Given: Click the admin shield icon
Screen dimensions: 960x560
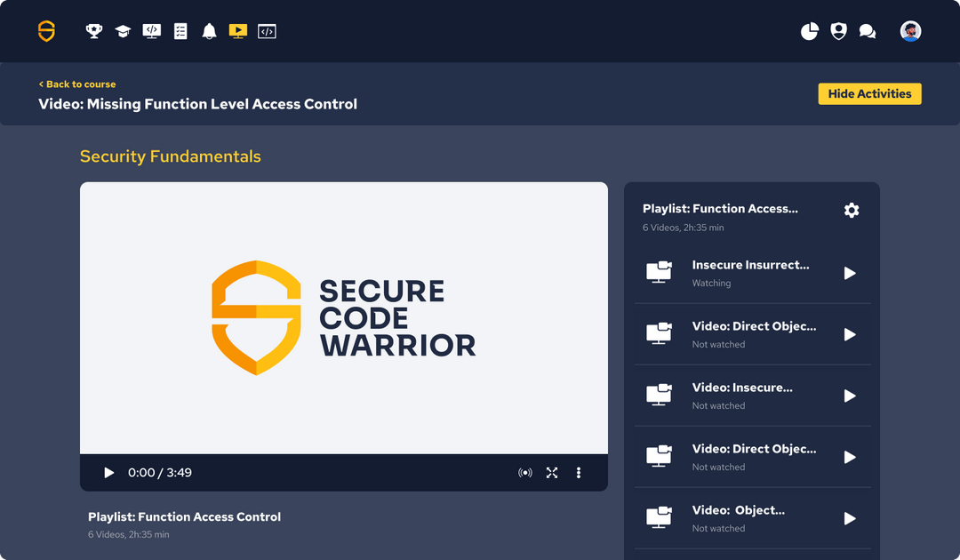Looking at the screenshot, I should [837, 30].
